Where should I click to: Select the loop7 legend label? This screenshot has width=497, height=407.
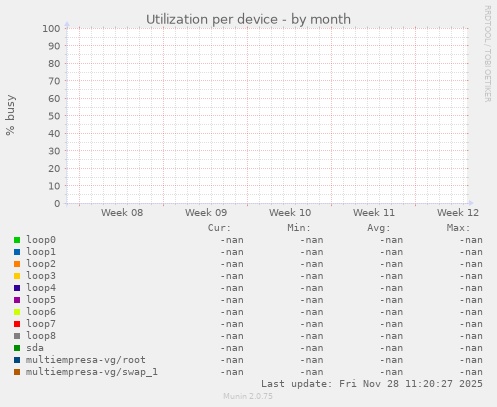[x=41, y=324]
